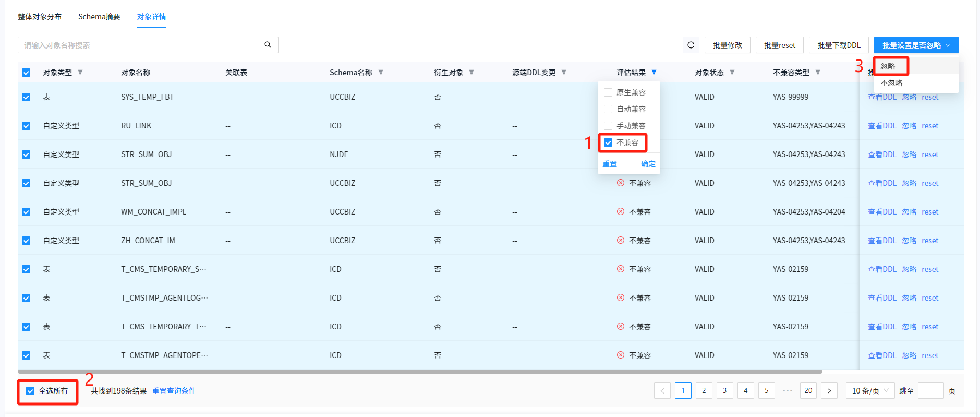Uncheck the SYS_TEMP_FBT row checkbox
The width and height of the screenshot is (980, 417).
[26, 97]
